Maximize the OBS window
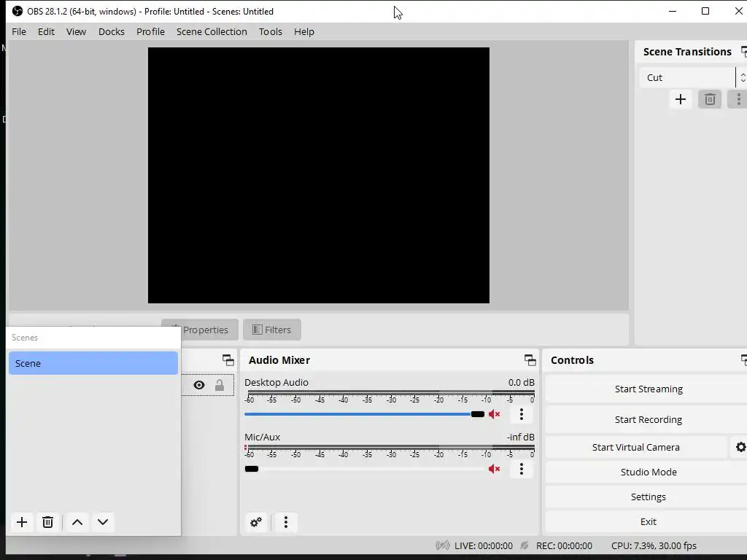Image resolution: width=747 pixels, height=560 pixels. [705, 11]
